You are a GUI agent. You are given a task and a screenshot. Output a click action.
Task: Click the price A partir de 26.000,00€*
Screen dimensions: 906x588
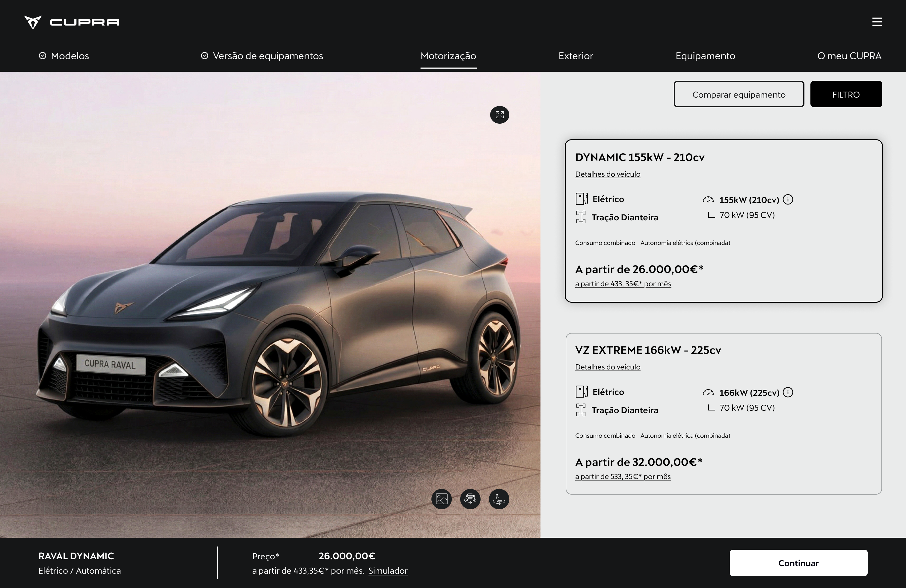tap(639, 269)
